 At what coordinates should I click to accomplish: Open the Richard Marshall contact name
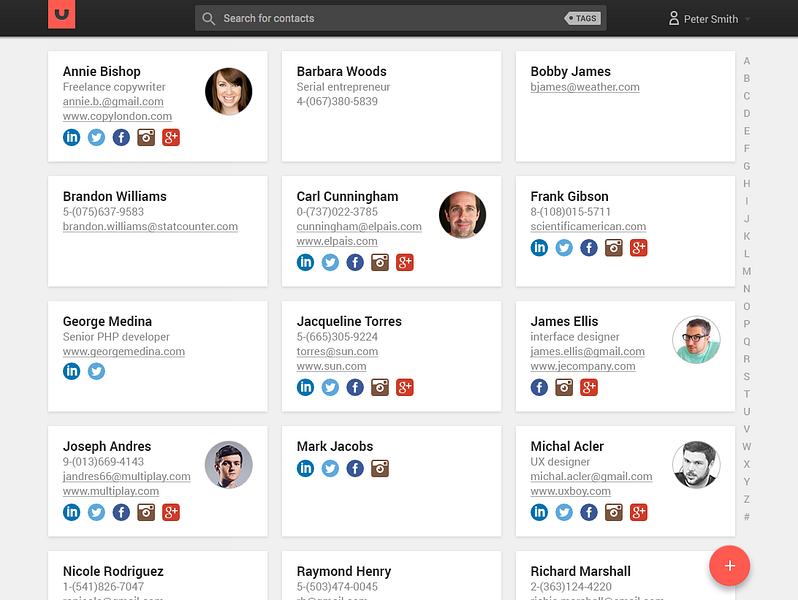coord(580,571)
